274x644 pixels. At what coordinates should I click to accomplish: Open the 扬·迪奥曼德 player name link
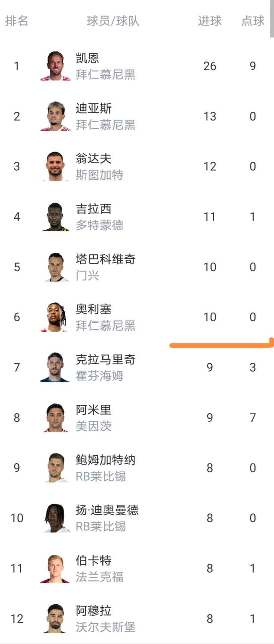[x=107, y=510]
